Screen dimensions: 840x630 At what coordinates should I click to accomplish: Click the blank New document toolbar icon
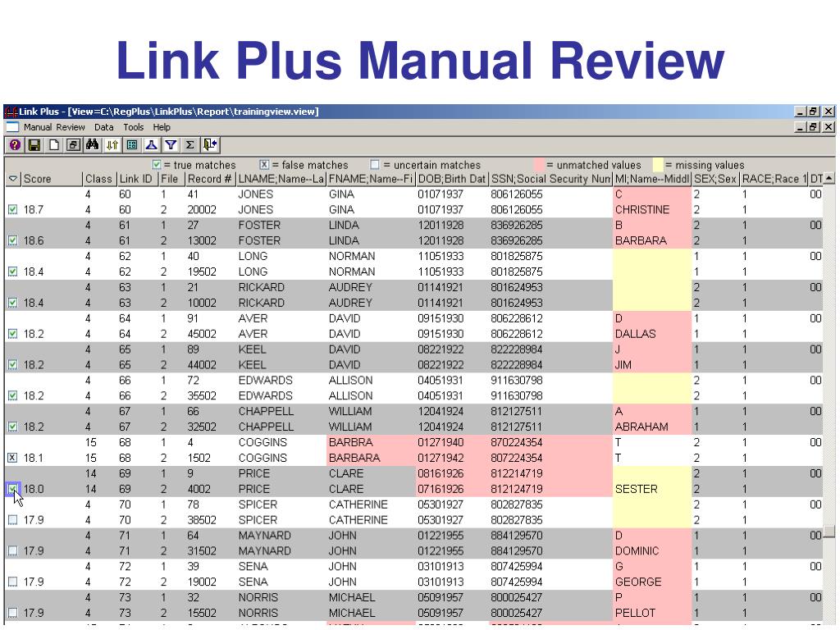click(53, 145)
